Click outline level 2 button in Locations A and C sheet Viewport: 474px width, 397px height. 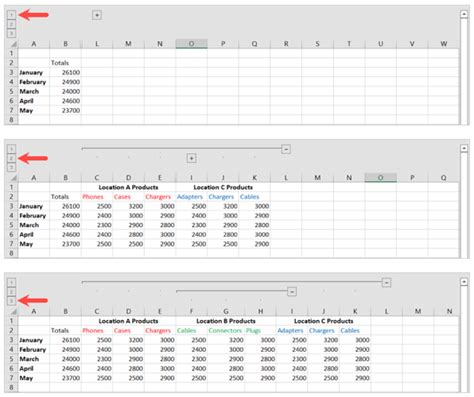pos(11,158)
